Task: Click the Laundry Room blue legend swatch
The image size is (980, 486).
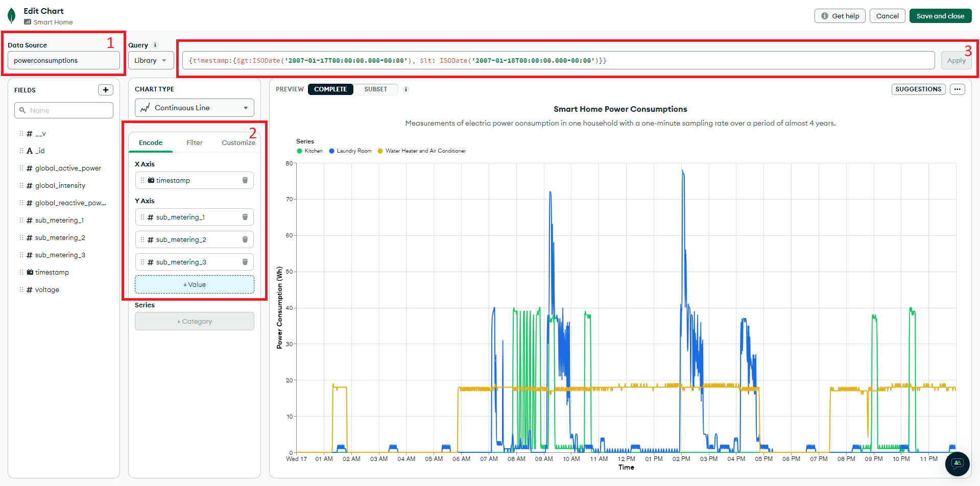Action: (332, 151)
